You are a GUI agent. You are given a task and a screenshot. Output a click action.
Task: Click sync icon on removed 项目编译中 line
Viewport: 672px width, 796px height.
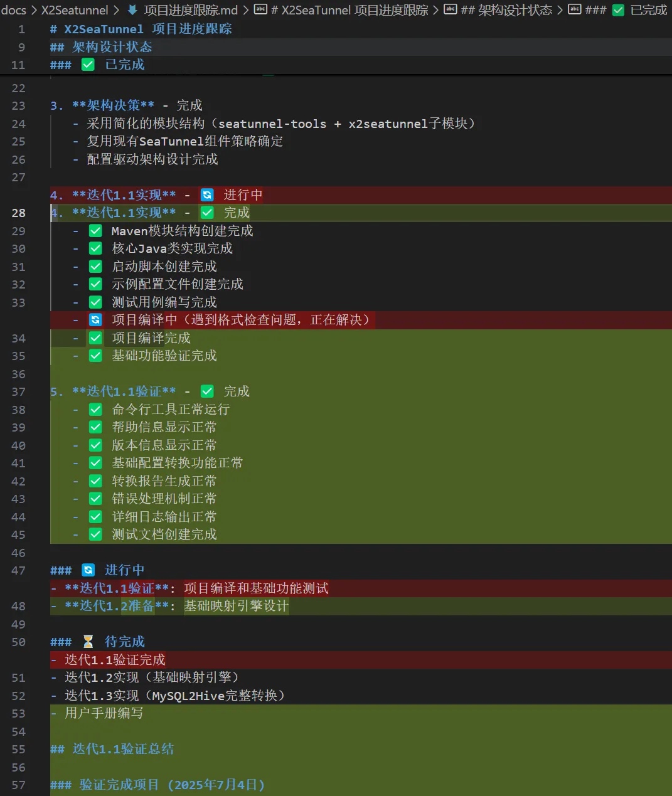(95, 320)
